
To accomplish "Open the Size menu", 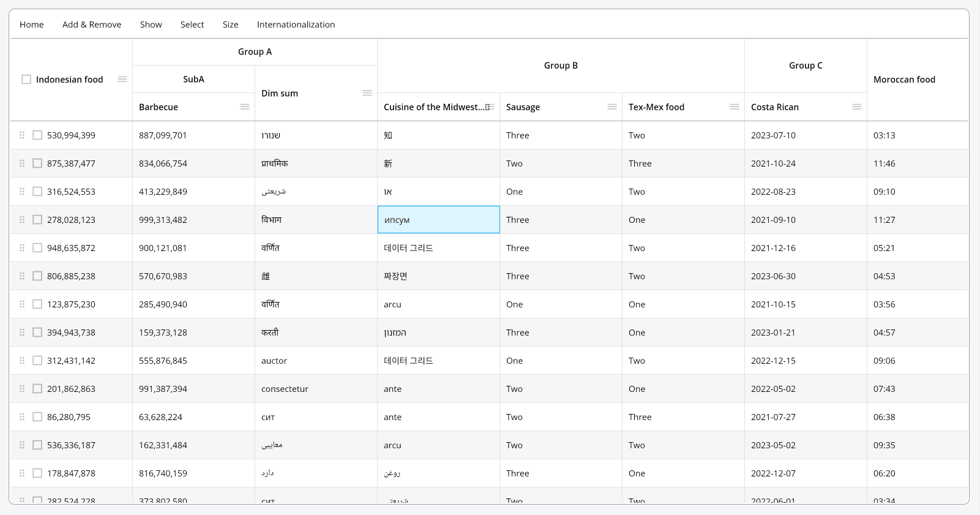I will [x=230, y=24].
